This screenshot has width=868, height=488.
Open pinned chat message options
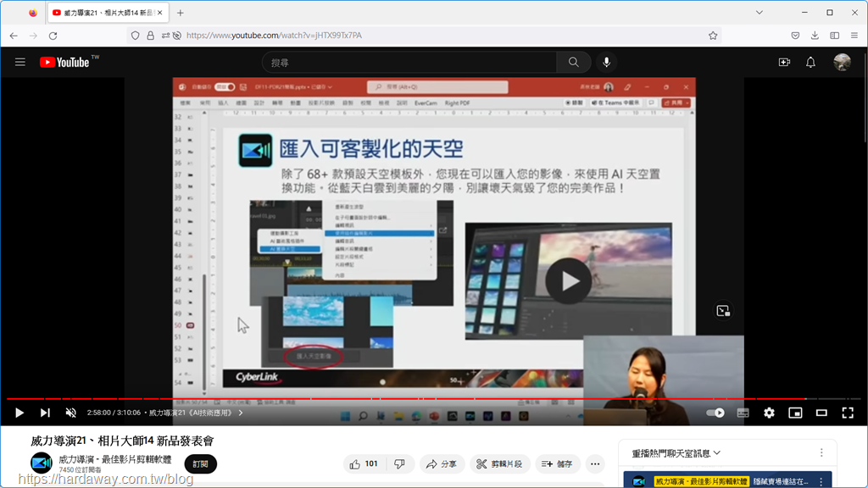coord(821,481)
